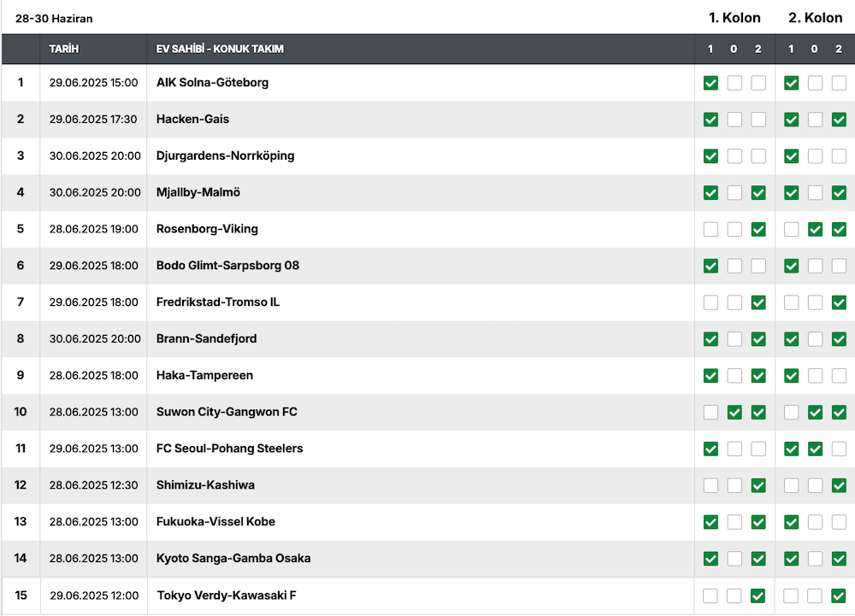Uncheck 1. Kolon result 2 for Tokyo Verdy-Kawasaki F
Viewport: 855px width, 616px height.
tap(758, 595)
